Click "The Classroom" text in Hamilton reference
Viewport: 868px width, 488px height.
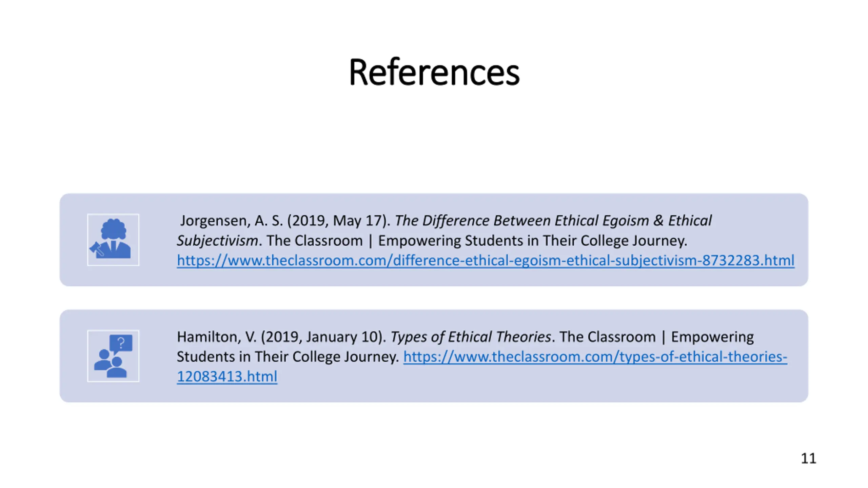point(607,337)
